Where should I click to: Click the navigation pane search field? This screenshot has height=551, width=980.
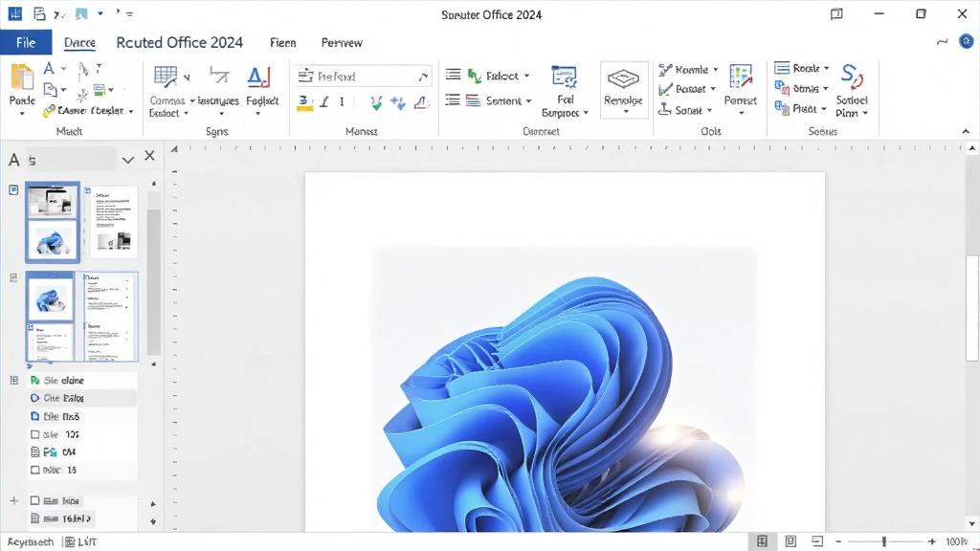pyautogui.click(x=71, y=160)
